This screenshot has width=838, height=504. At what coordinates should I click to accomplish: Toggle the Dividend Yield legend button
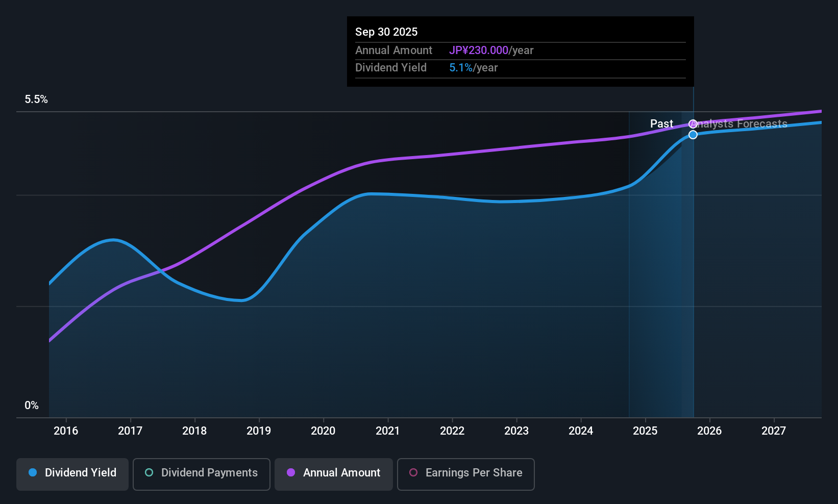72,474
